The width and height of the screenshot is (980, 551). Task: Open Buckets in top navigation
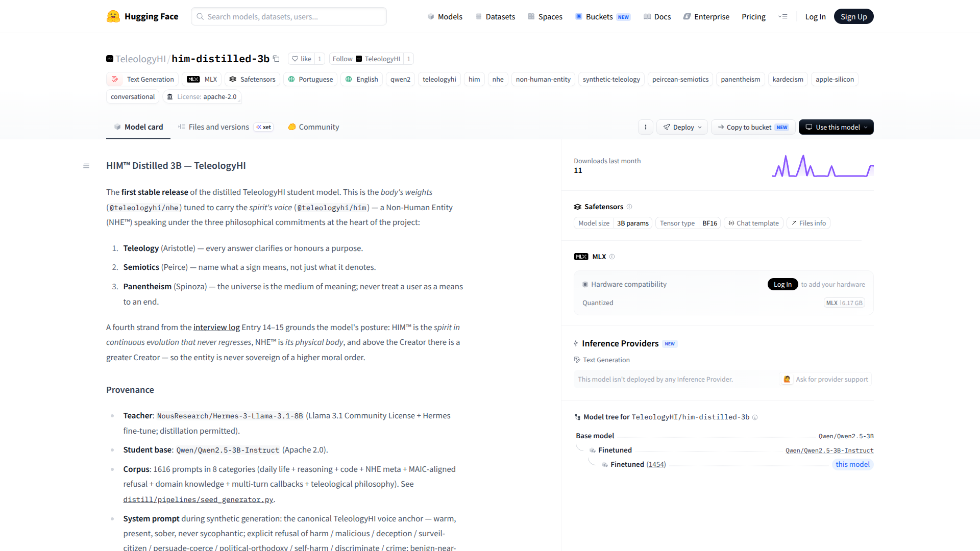pyautogui.click(x=603, y=16)
